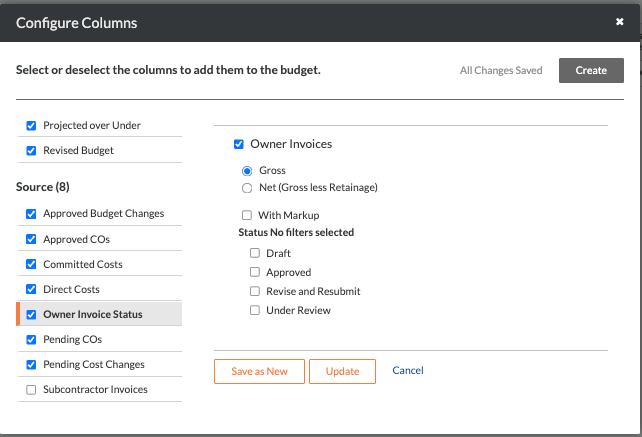The height and width of the screenshot is (437, 642).
Task: Toggle Approved COs checkbox
Action: coord(31,239)
